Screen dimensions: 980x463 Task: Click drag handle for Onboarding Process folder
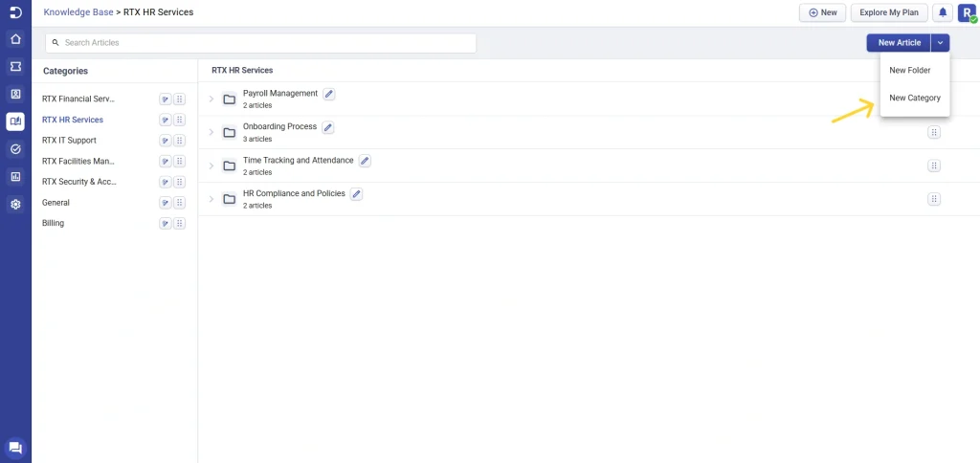(x=934, y=132)
